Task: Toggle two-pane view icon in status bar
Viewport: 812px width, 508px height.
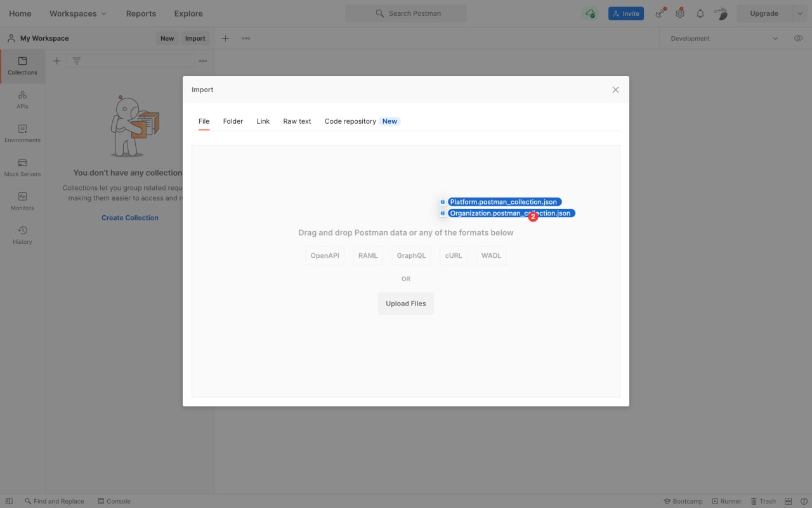Action: (789, 501)
